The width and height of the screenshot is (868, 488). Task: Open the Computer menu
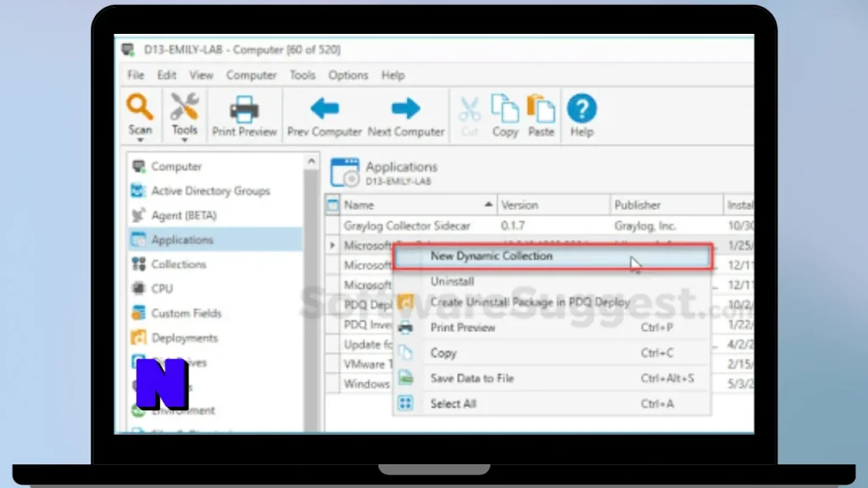[x=251, y=75]
